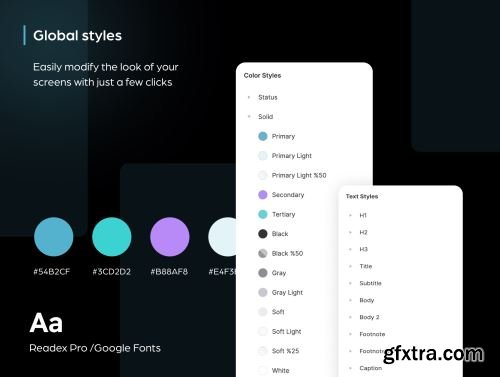Click the large #3CD2D2 teal circle
The width and height of the screenshot is (500, 377).
pyautogui.click(x=112, y=237)
